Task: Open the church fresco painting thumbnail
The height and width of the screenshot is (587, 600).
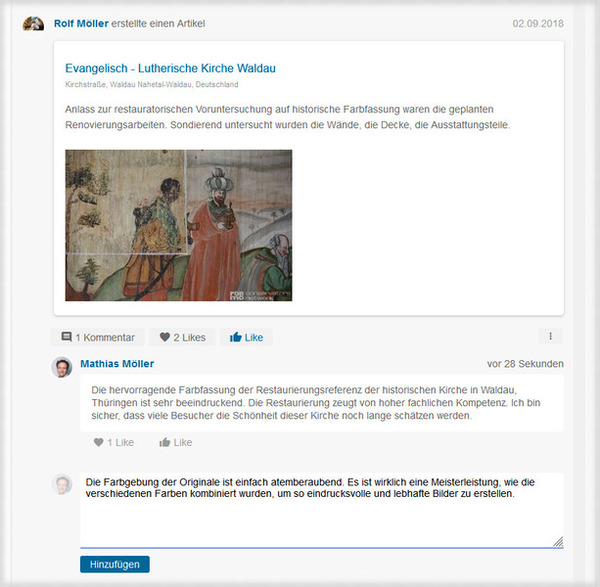Action: 179,225
